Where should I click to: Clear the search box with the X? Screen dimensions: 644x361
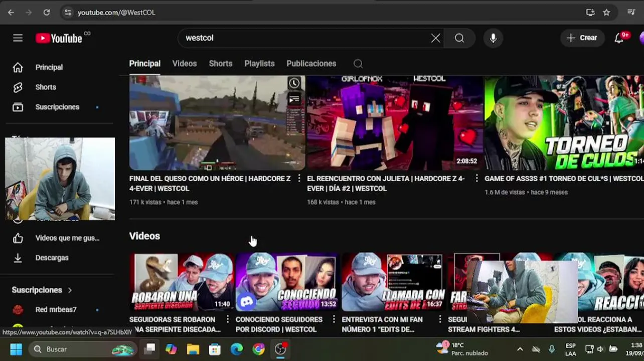click(436, 38)
